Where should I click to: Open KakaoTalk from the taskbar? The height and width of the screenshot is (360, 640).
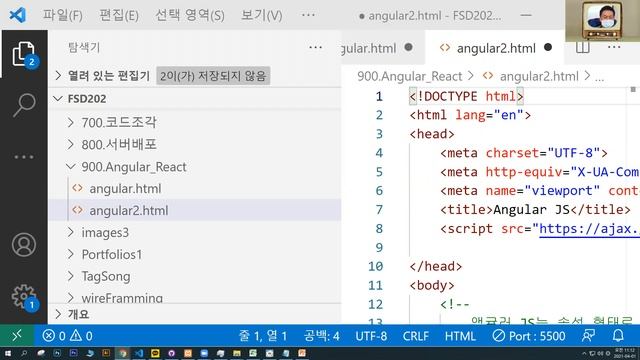[x=155, y=353]
